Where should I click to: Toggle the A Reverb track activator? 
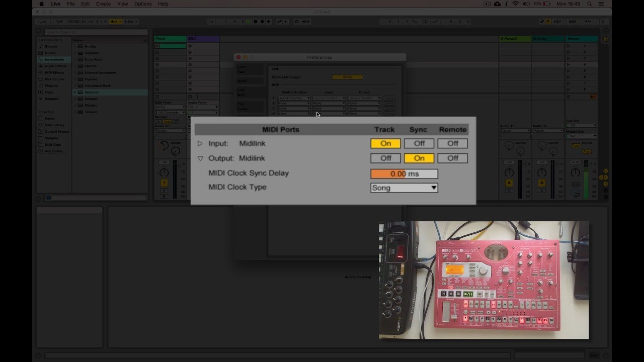tap(509, 183)
